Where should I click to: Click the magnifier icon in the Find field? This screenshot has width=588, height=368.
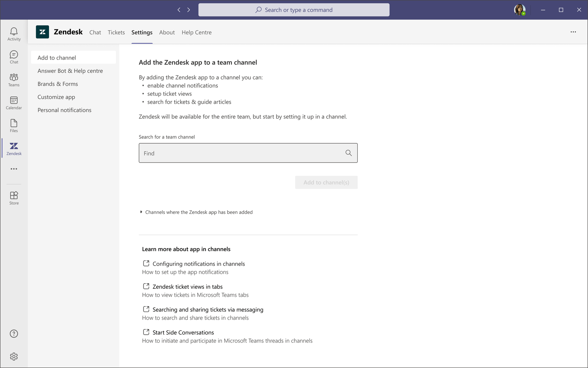[x=349, y=153]
